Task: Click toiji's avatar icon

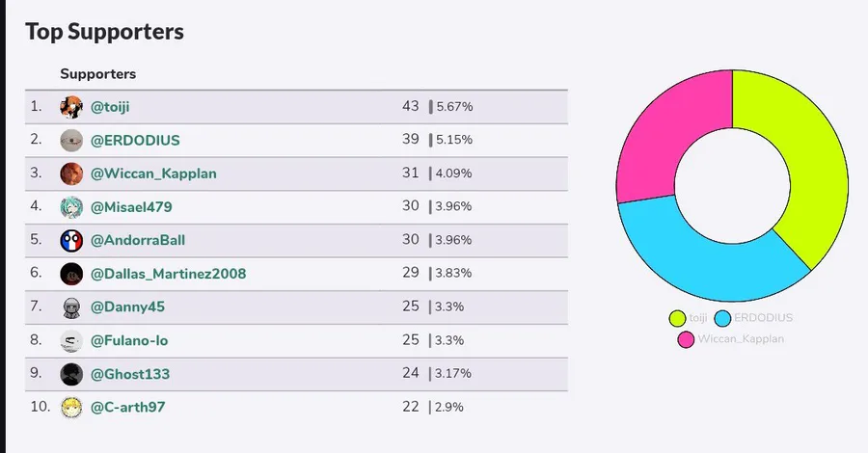Action: point(71,107)
